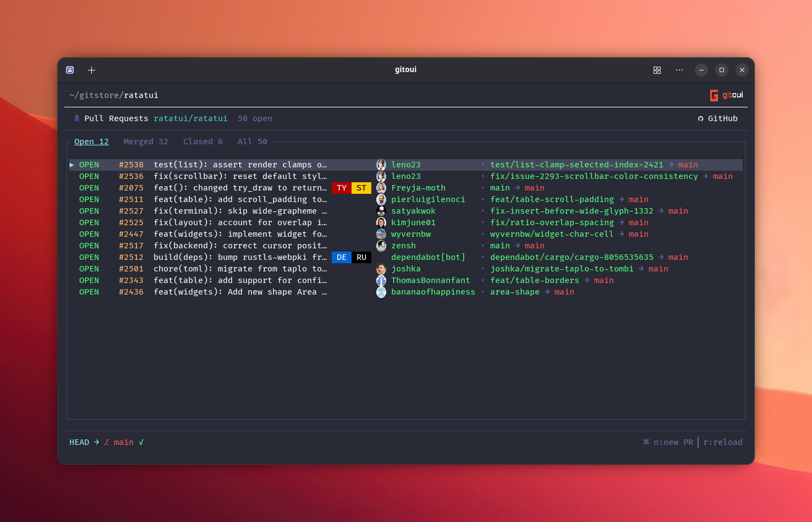Screen dimensions: 812x522
Task: Click the checkmark status icon after main
Action: click(x=141, y=442)
